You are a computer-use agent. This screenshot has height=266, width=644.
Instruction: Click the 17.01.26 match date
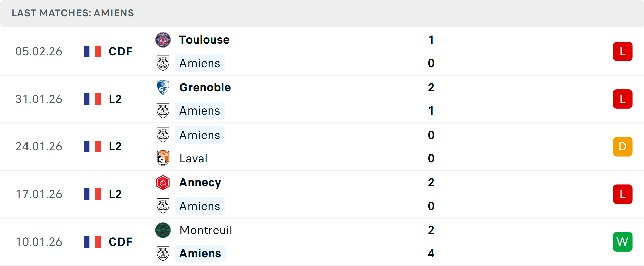coord(39,194)
